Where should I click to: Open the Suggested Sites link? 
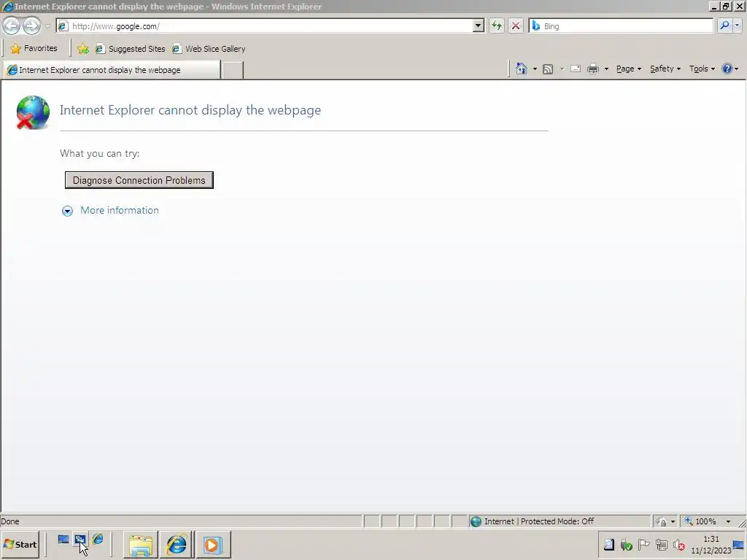coord(130,49)
